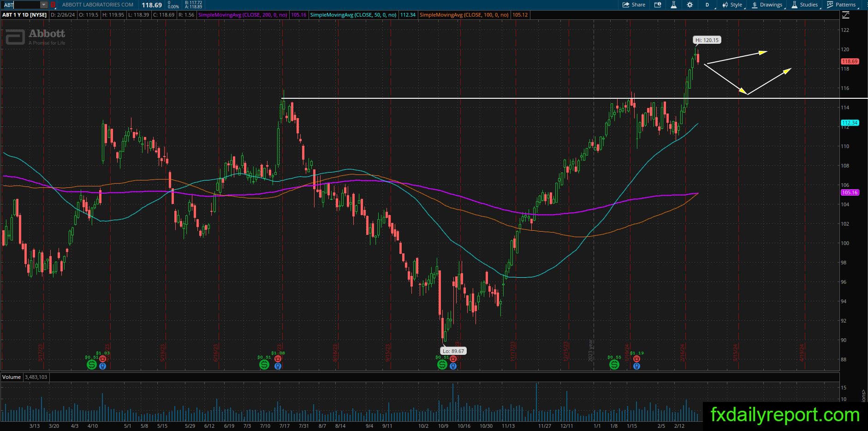The height and width of the screenshot is (431, 868).
Task: Open the Patterns menu
Action: (x=842, y=5)
